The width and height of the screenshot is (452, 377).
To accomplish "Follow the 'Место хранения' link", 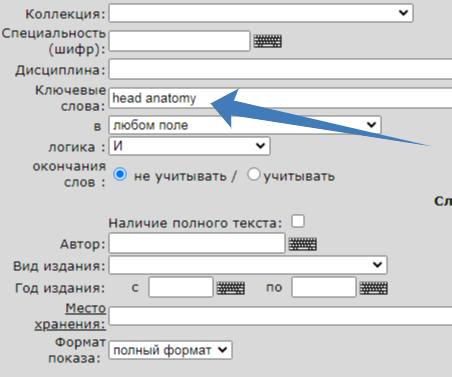I will click(x=70, y=316).
